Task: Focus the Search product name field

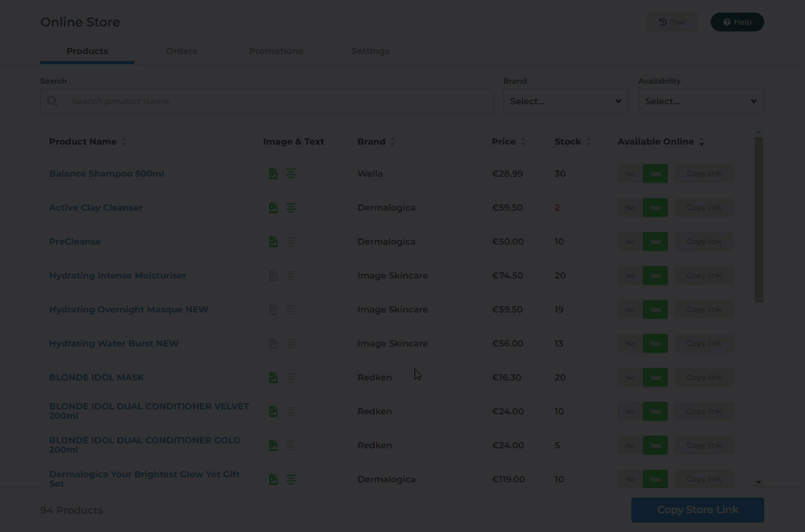Action: (267, 101)
